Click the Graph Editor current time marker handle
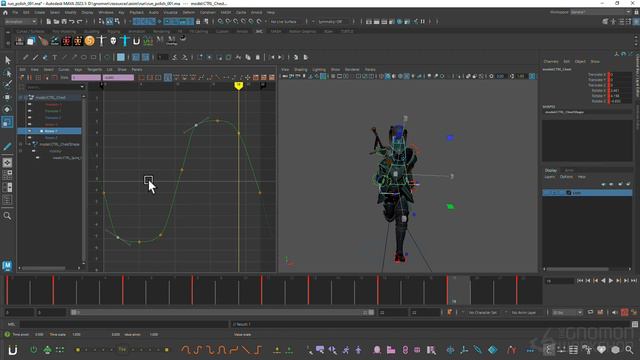 [x=238, y=85]
